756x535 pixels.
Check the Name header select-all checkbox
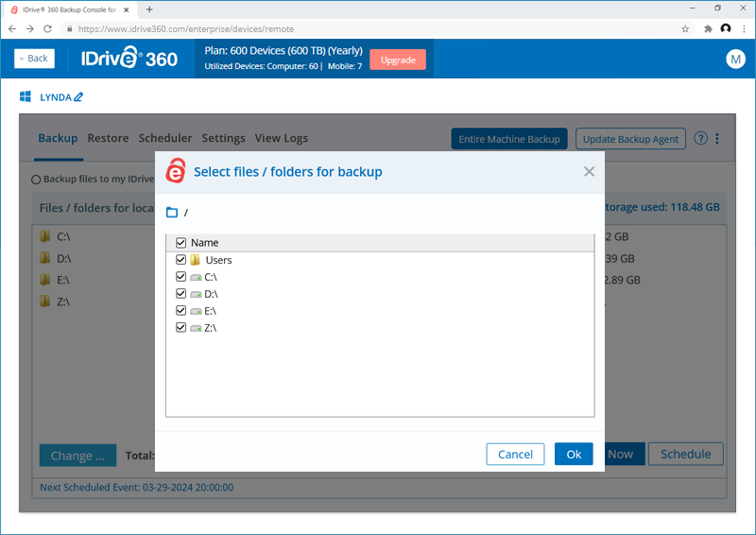180,242
